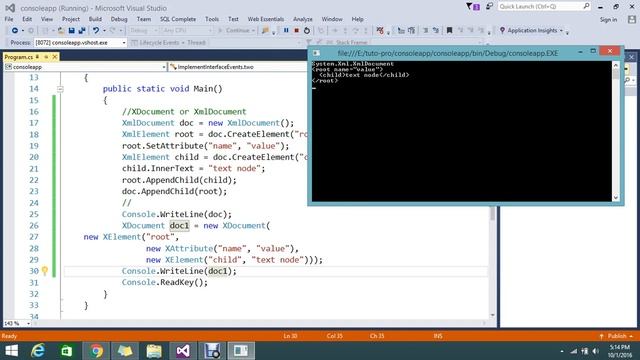Click the Open File folder icon
This screenshot has height=360, width=640.
[x=61, y=31]
